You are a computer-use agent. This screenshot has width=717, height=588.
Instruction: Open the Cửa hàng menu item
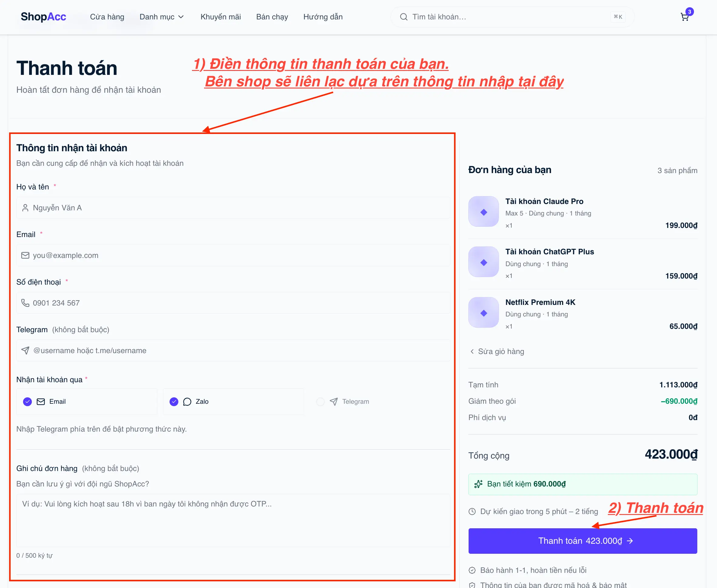pyautogui.click(x=107, y=17)
